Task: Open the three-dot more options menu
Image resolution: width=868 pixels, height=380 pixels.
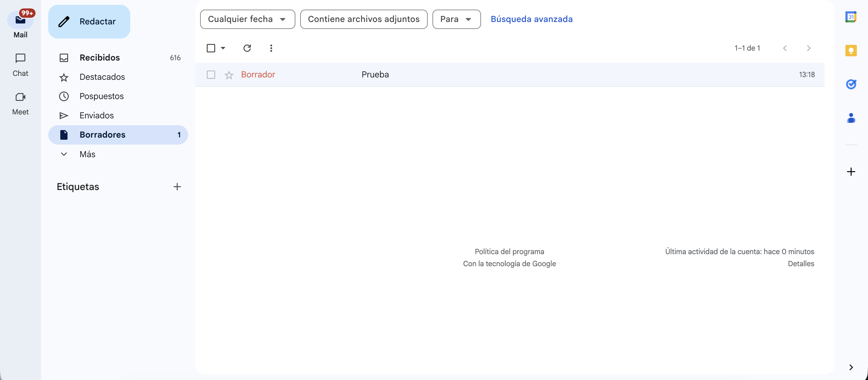Action: [x=271, y=48]
